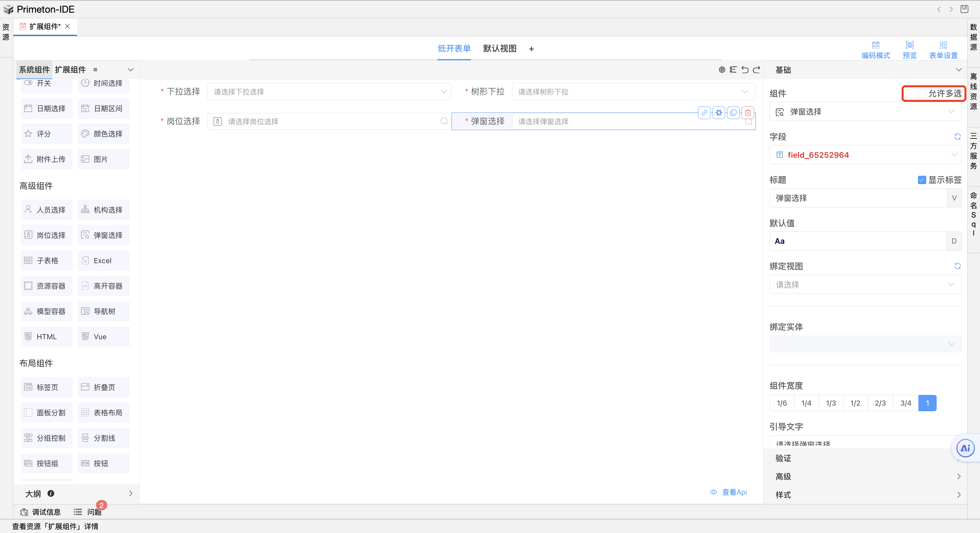Open the 问题 problems panel
Screen dimensions: 980x533
pos(94,512)
